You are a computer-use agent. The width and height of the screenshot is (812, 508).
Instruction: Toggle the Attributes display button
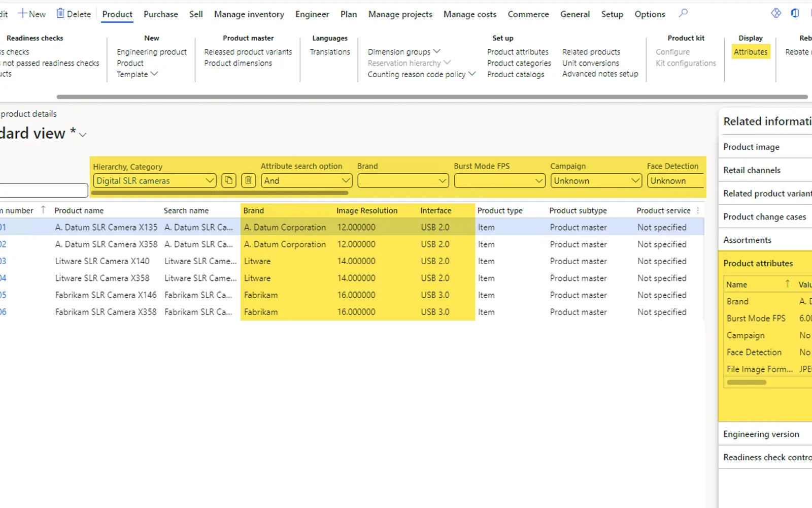click(x=751, y=52)
